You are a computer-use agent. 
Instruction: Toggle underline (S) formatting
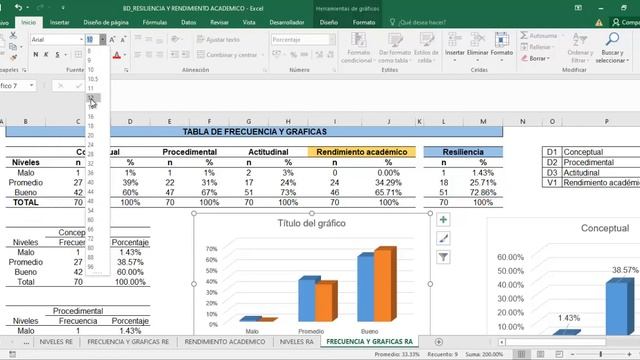[58, 55]
